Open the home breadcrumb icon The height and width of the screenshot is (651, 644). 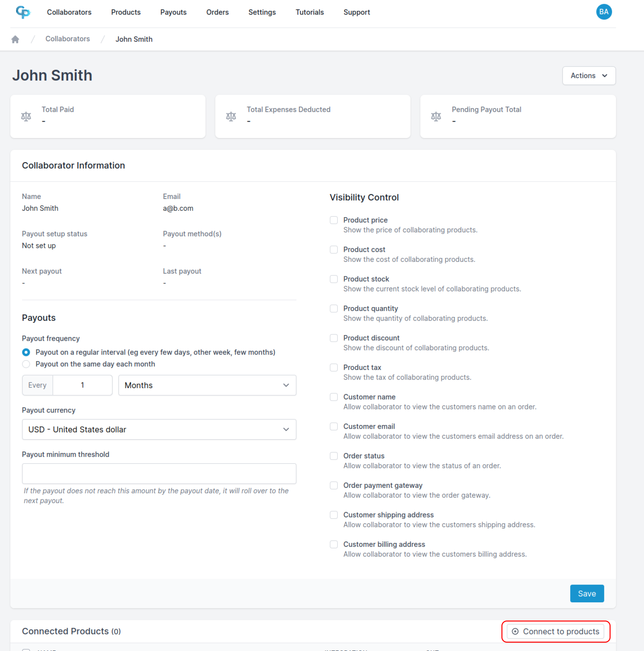click(15, 39)
